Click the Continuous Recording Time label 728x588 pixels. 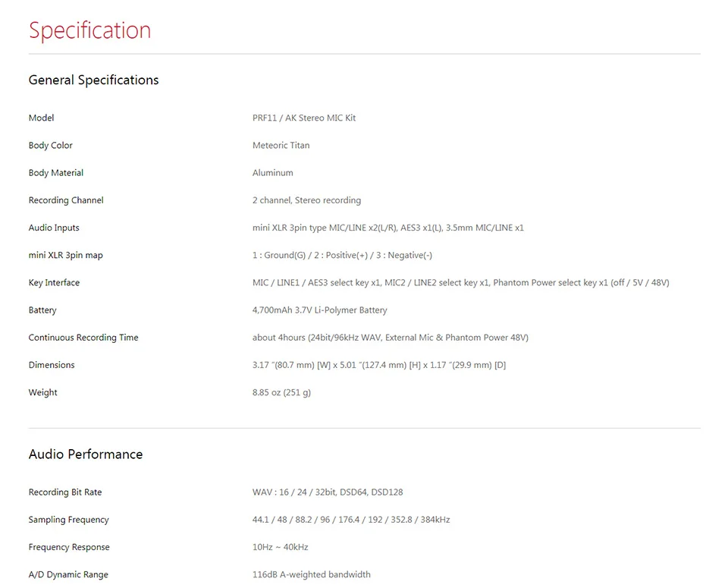(x=83, y=338)
